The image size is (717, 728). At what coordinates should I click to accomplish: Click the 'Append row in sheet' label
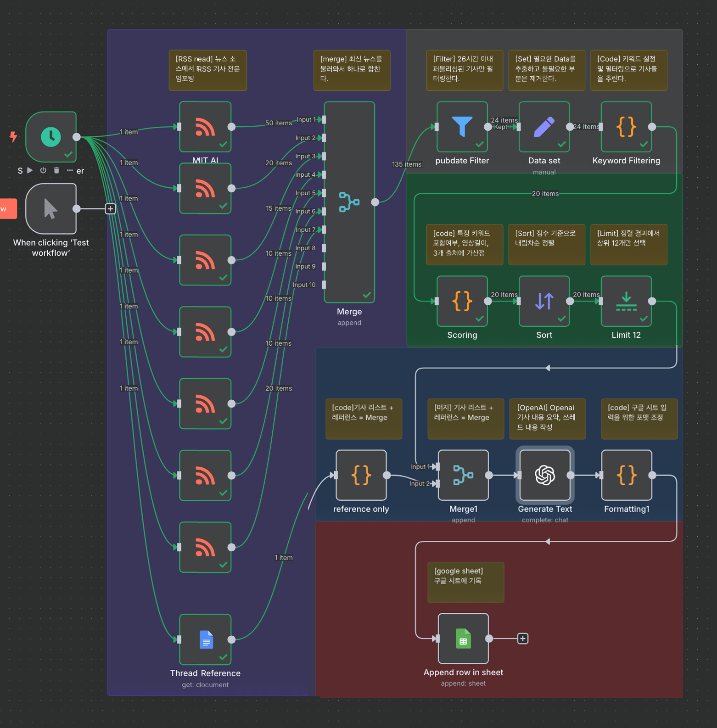tap(463, 672)
